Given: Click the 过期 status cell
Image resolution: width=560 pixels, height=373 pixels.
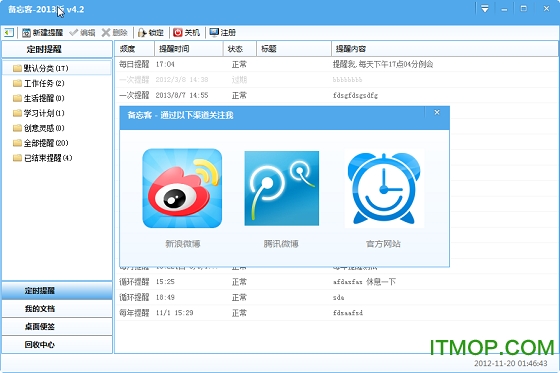Looking at the screenshot, I should coord(239,80).
